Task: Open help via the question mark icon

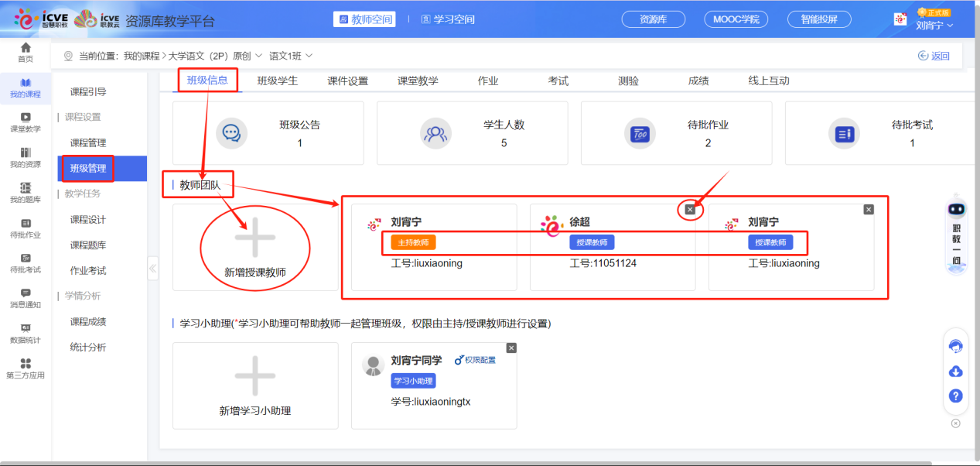Action: pos(955,396)
